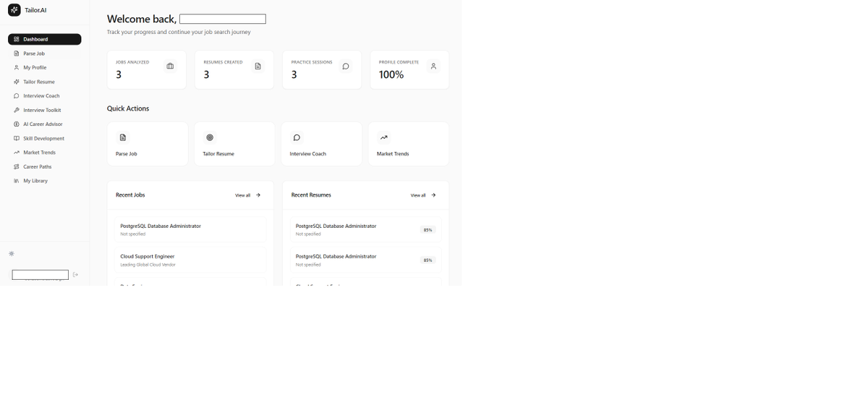
Task: Open Interview Toolkit in the sidebar
Action: (45, 110)
